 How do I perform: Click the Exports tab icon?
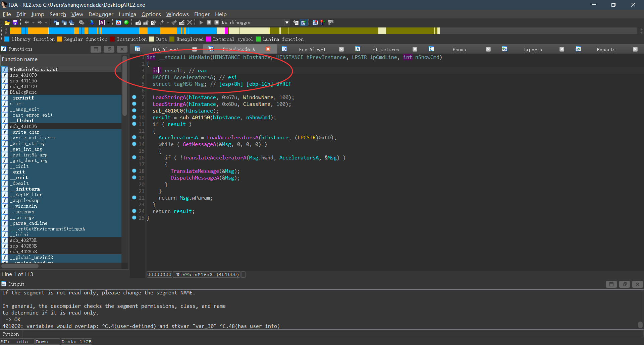(578, 49)
